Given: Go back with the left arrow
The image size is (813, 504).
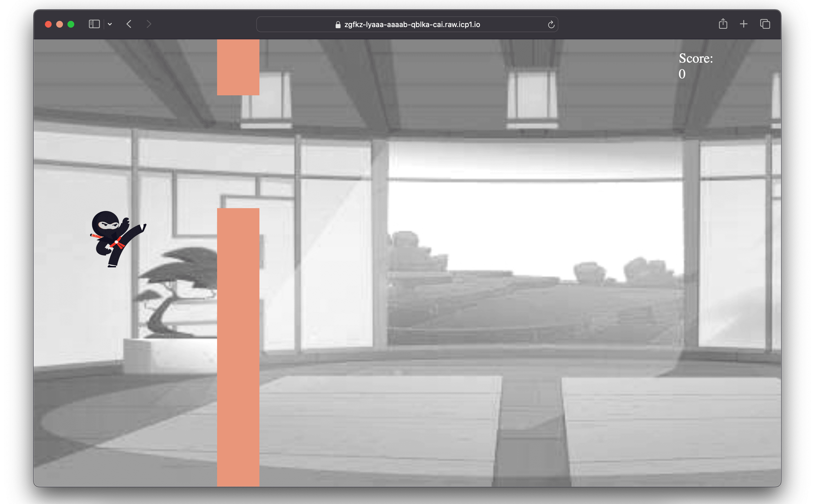Looking at the screenshot, I should tap(129, 24).
